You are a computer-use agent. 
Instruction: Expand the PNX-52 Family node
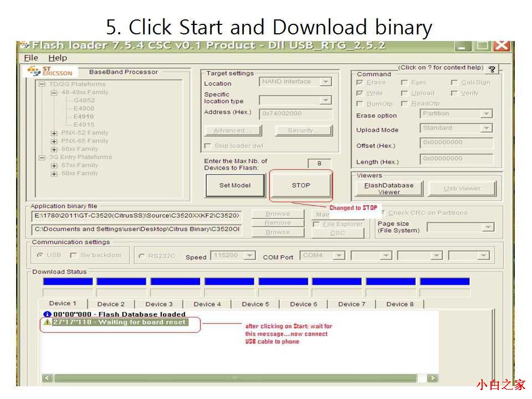[x=54, y=133]
